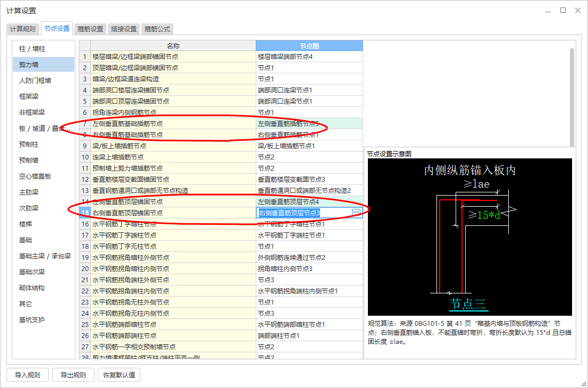588x388 pixels.
Task: Open 基础主梁 / 承台梁 category
Action: tap(44, 256)
